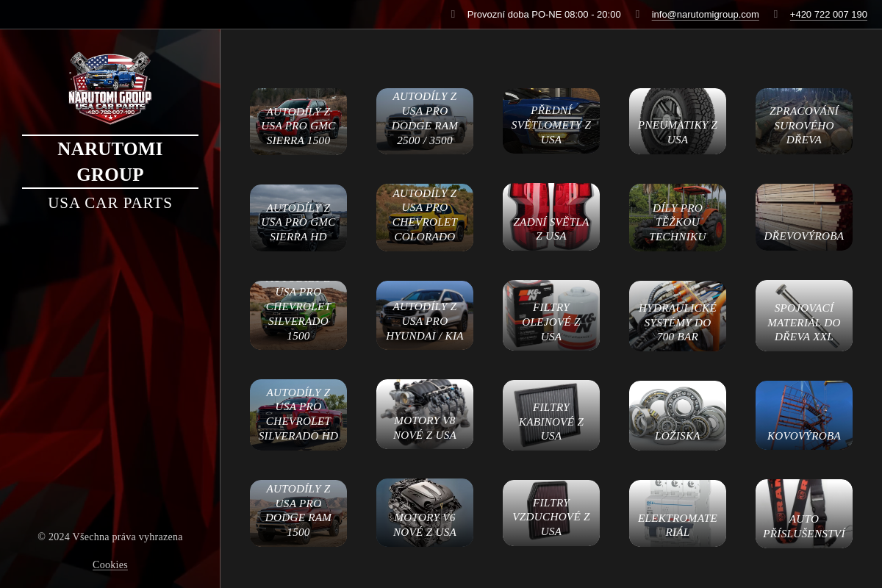Select the Přední světlomety z USA tile
This screenshot has height=588, width=882.
(x=551, y=121)
